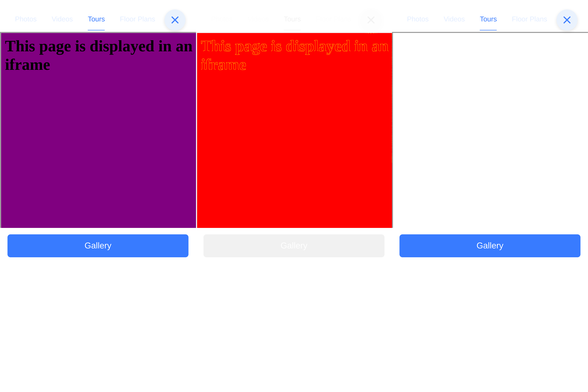
Task: Select faded Tours tab above red iframe
Action: [292, 19]
